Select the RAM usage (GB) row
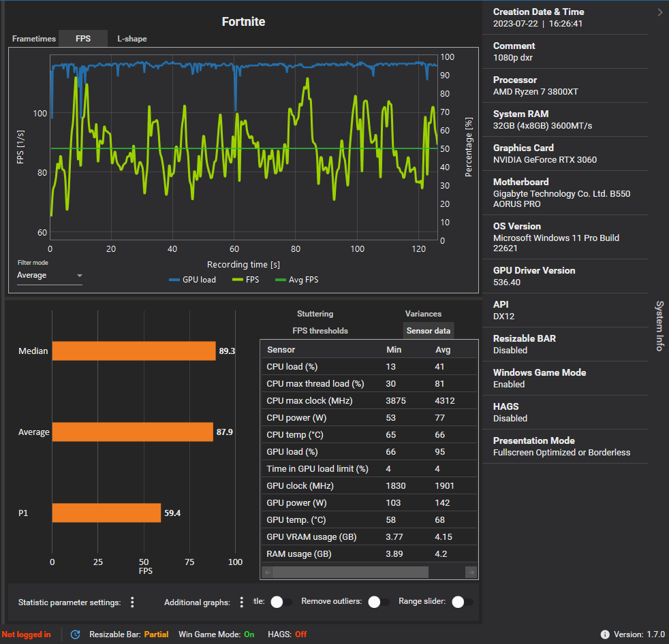The height and width of the screenshot is (644, 669). click(369, 554)
